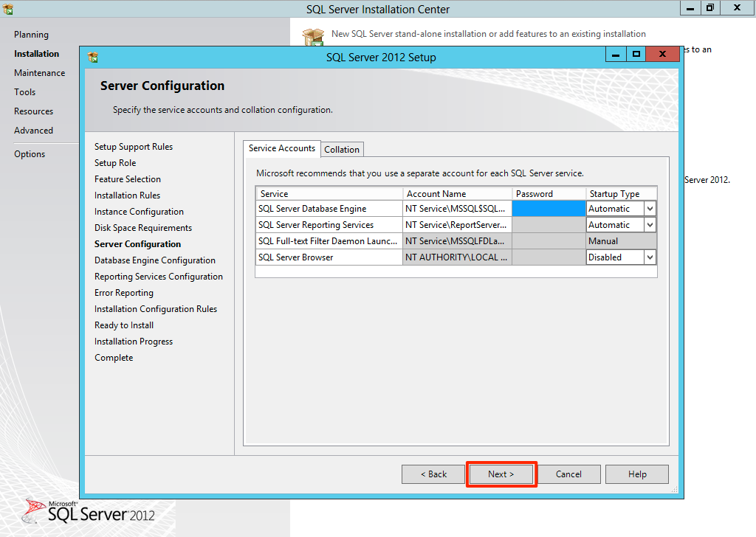Click Complete step

[114, 358]
